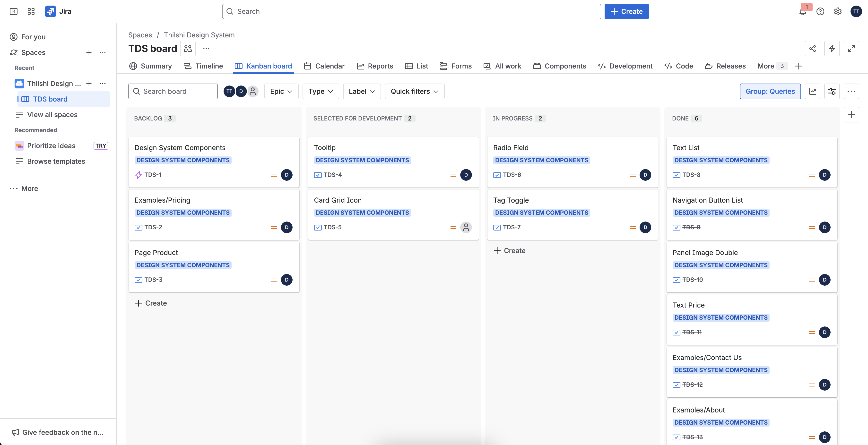The height and width of the screenshot is (445, 868).
Task: Open Thilshi Design System breadcrumb link
Action: [199, 35]
